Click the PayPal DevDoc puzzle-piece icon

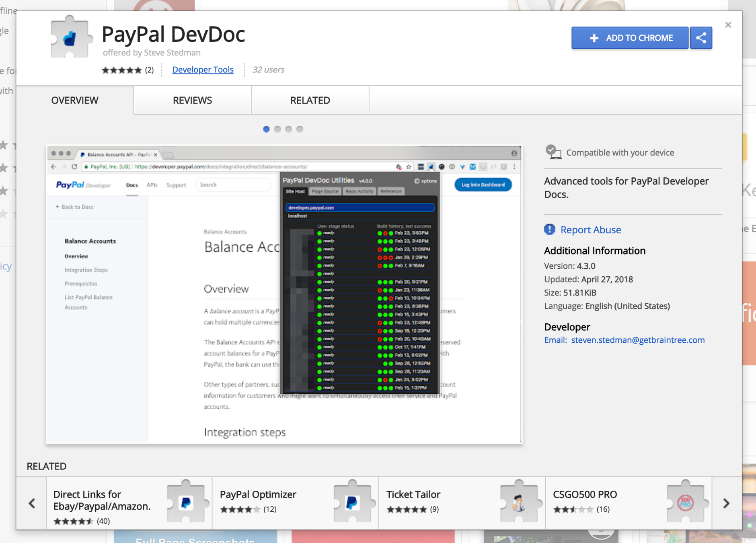[x=70, y=37]
